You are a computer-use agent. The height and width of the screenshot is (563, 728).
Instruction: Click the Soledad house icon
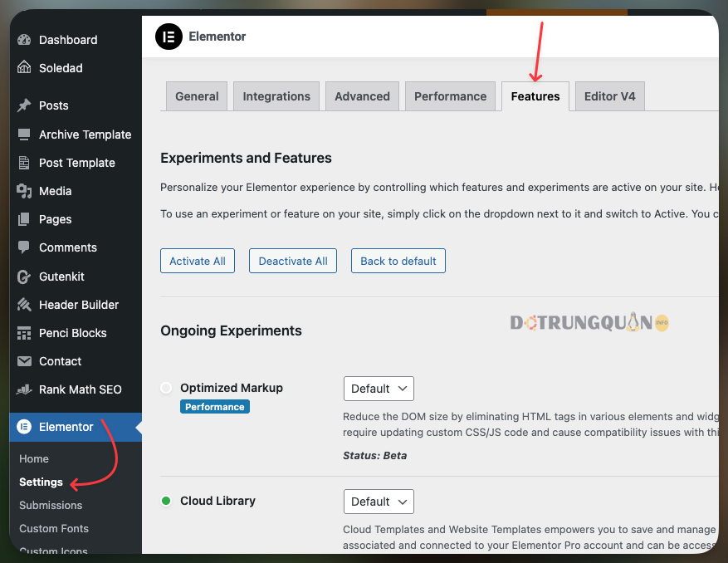point(24,68)
